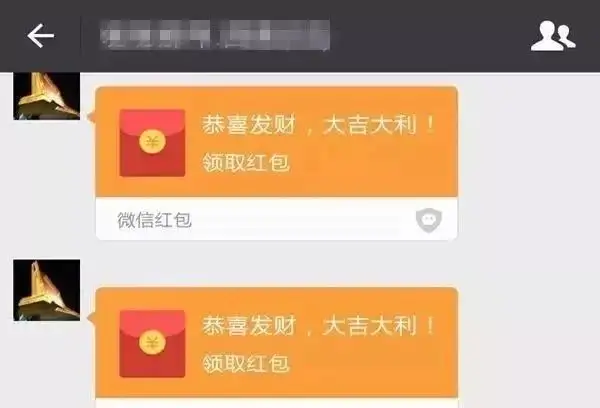Select first 恭喜发财，大吉大利！ message text

pyautogui.click(x=319, y=125)
